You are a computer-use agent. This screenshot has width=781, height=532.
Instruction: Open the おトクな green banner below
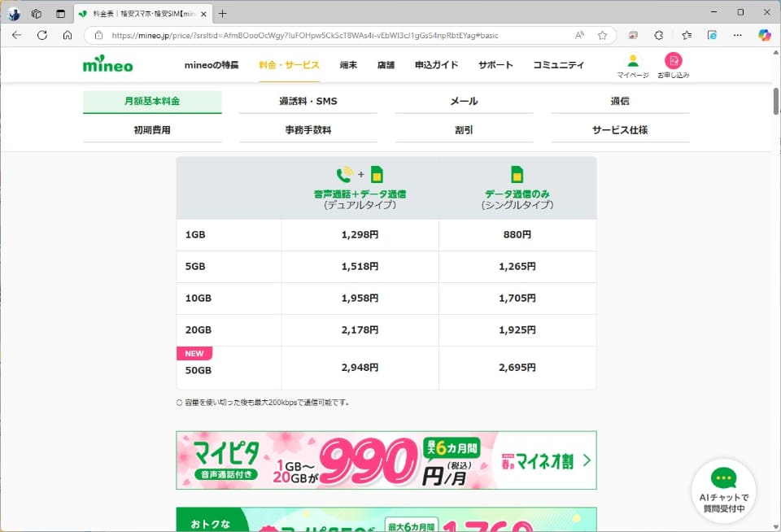click(386, 519)
